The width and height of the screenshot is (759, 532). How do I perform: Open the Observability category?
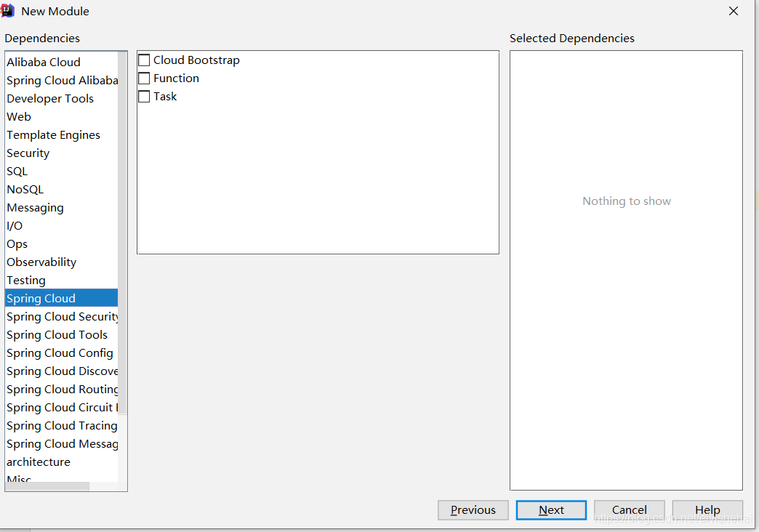click(x=62, y=262)
